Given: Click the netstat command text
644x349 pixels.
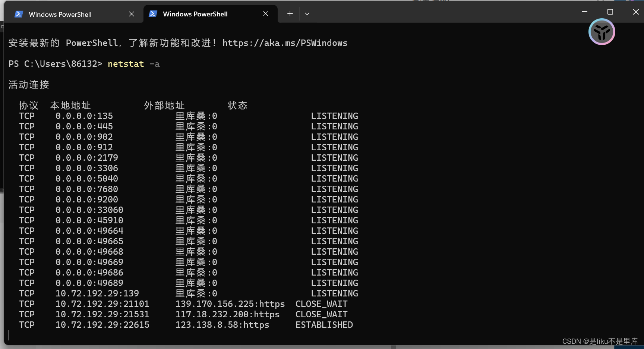Looking at the screenshot, I should [126, 64].
